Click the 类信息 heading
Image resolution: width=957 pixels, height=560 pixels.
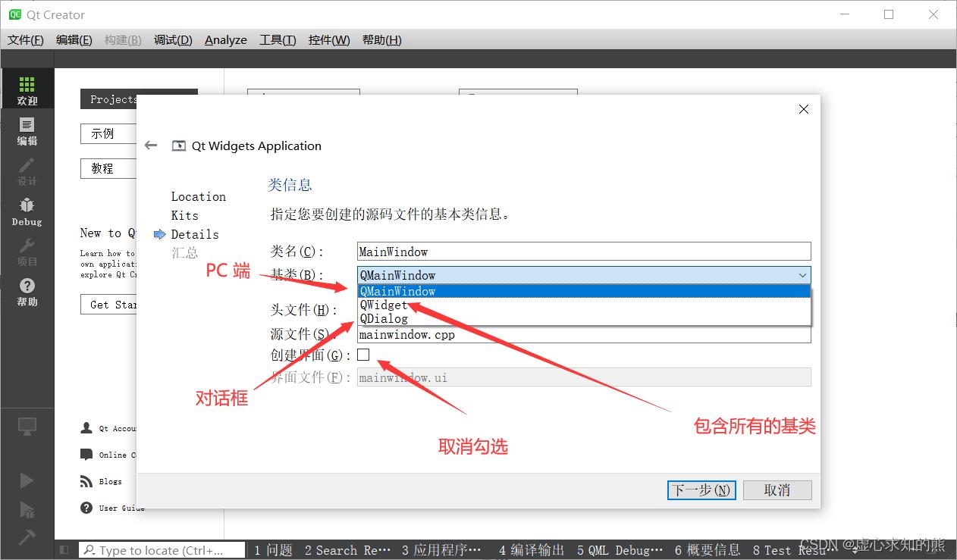(x=290, y=185)
